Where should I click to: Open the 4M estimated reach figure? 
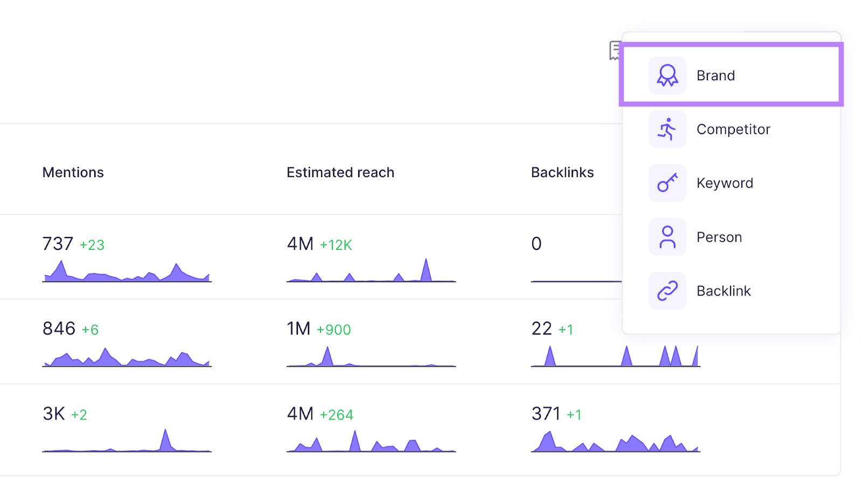click(300, 244)
